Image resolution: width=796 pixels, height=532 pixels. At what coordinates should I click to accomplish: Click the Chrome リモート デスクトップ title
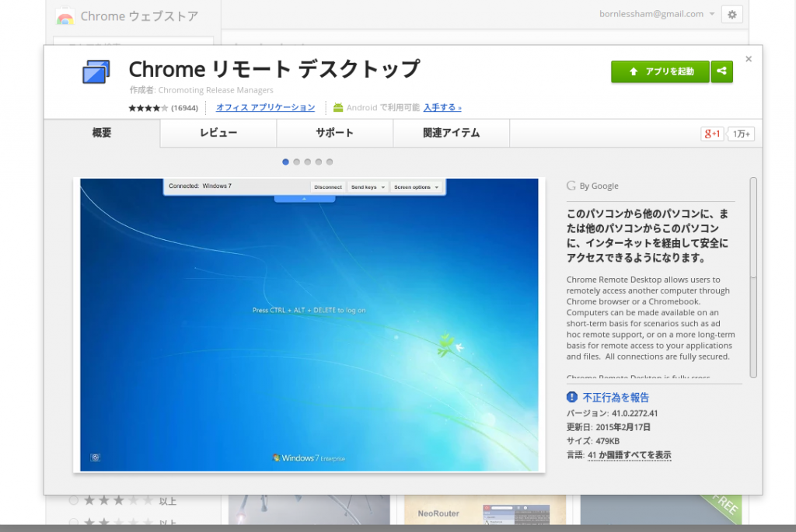274,69
